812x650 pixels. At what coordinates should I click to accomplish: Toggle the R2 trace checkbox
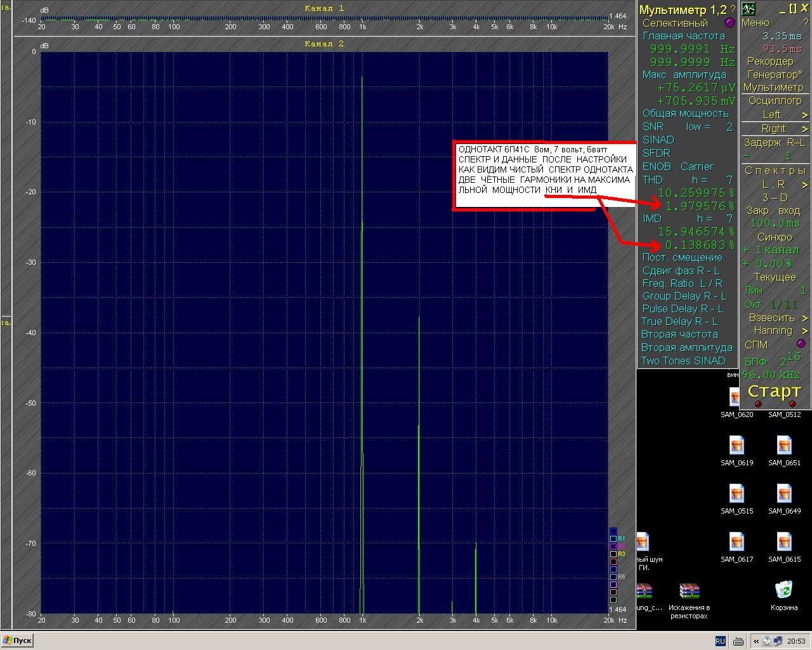pyautogui.click(x=613, y=547)
